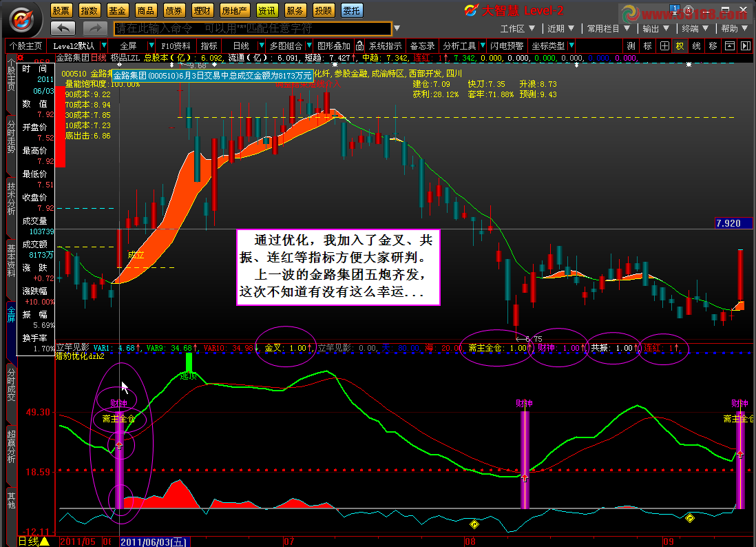The image size is (756, 547).
Task: Open the 终端 terminal menu
Action: [695, 28]
